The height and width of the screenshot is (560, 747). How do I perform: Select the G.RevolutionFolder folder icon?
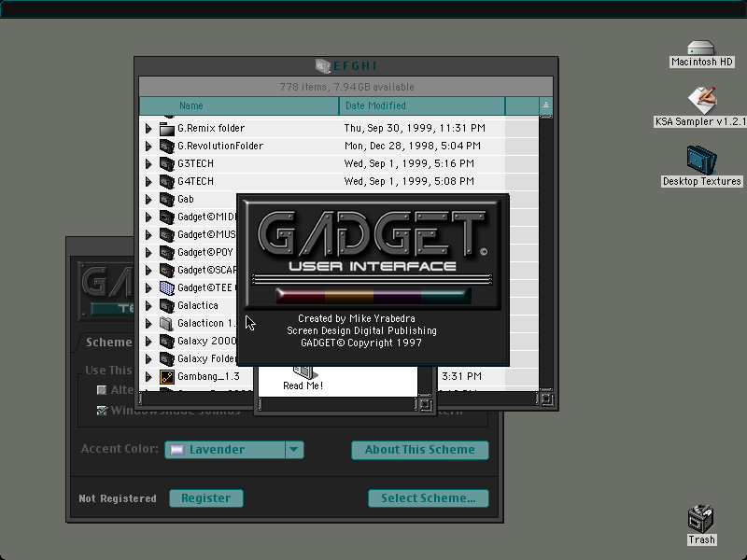pyautogui.click(x=167, y=146)
